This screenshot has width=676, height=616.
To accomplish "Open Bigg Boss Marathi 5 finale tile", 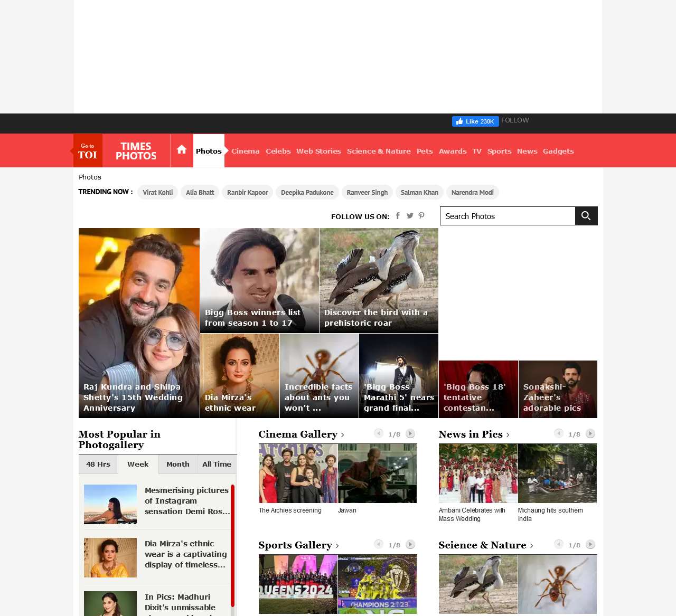I will (x=399, y=376).
